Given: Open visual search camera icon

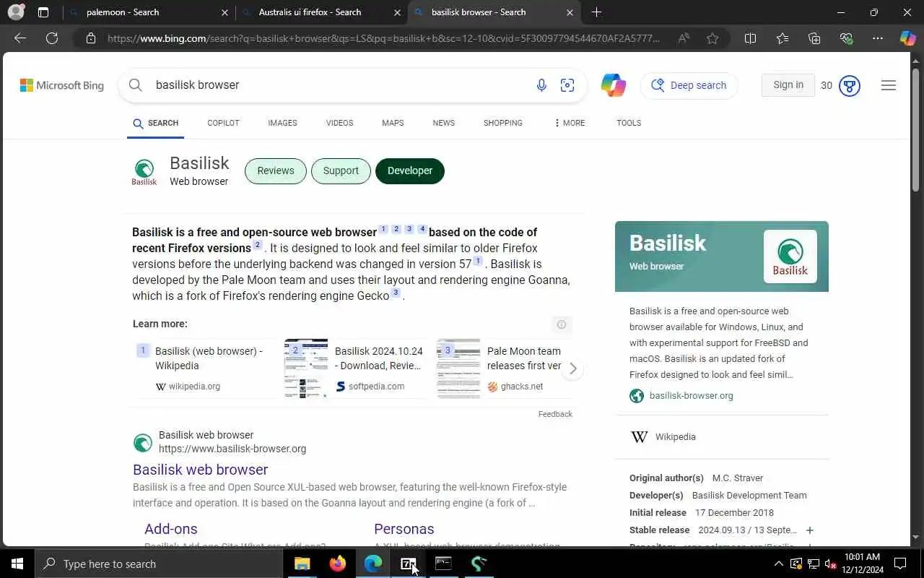Looking at the screenshot, I should pos(567,85).
